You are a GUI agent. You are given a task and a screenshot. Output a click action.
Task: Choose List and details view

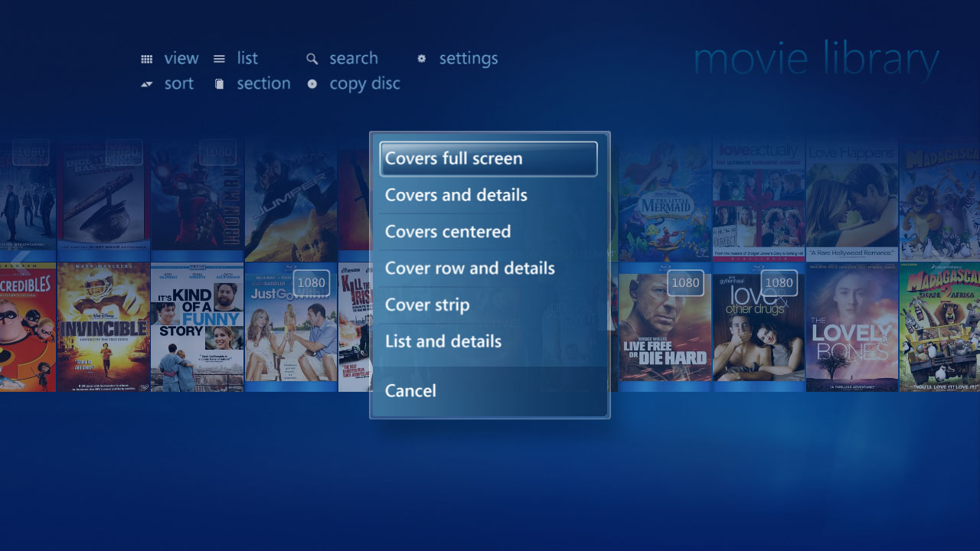tap(488, 341)
